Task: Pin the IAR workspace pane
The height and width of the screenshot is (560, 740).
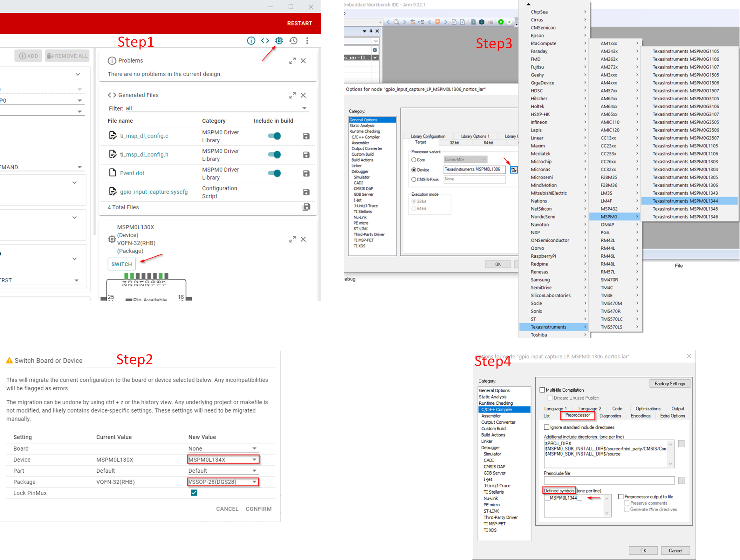Action: click(x=371, y=31)
